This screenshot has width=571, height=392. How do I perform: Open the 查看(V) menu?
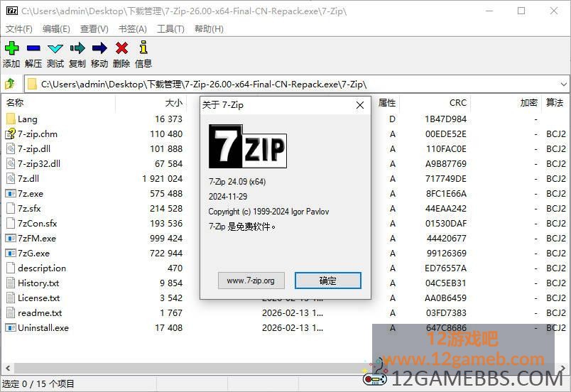click(x=94, y=28)
